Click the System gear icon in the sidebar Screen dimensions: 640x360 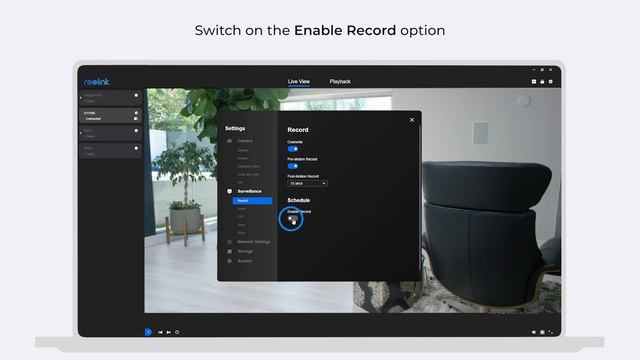click(229, 261)
